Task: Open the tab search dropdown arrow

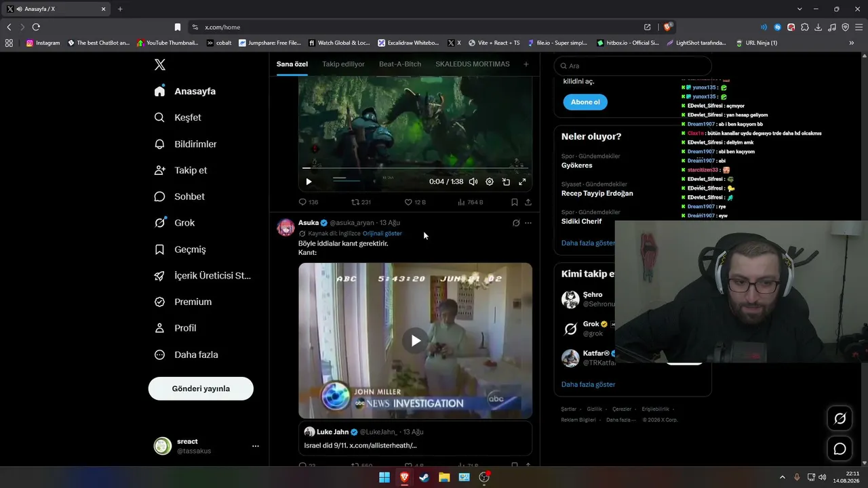Action: 800,9
